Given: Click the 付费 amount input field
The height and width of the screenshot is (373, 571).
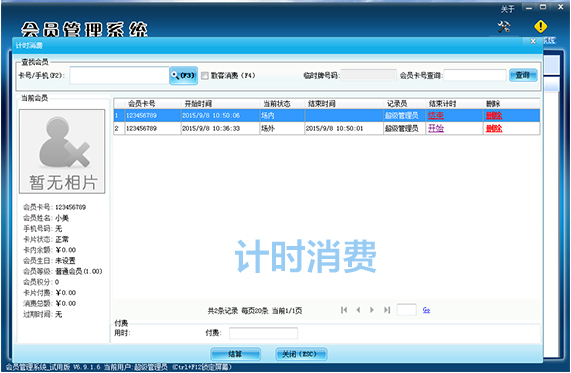Looking at the screenshot, I should coord(263,333).
